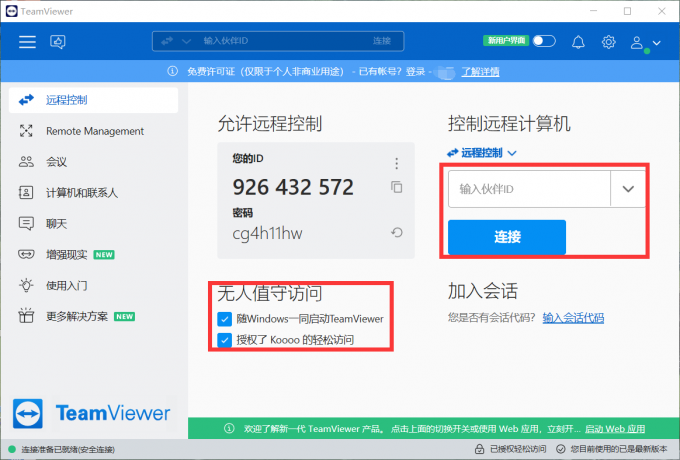Click 已授权轻松访问 status text
The image size is (680, 460).
(518, 449)
